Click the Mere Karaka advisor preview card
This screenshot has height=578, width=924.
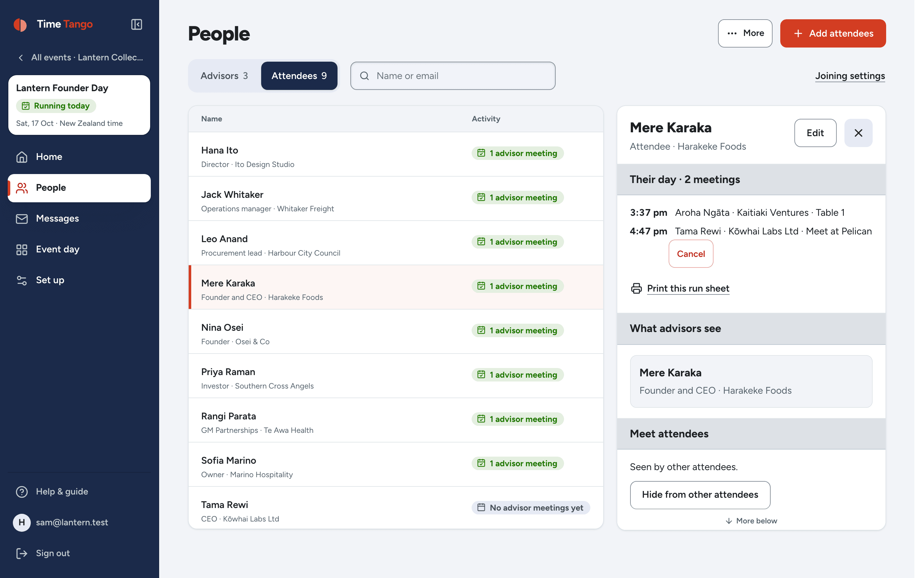click(751, 381)
